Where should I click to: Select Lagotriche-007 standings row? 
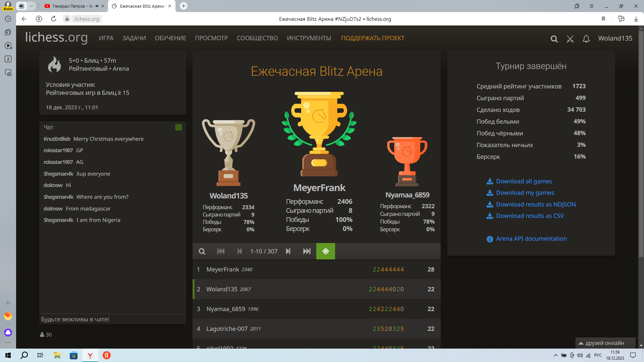coord(316,329)
